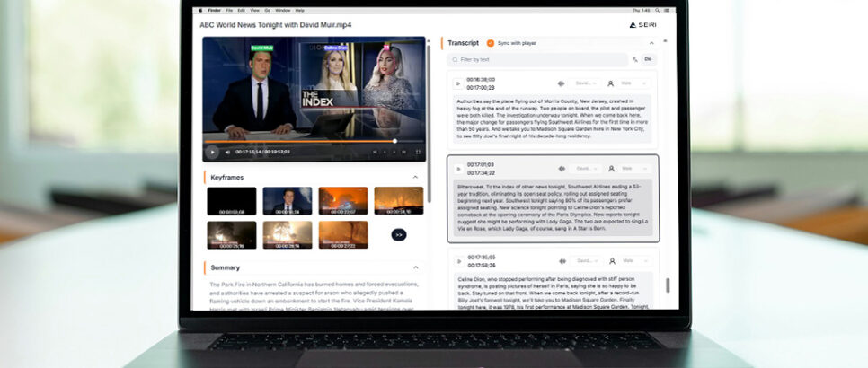Open the Apple menu
This screenshot has height=368, width=868.
[201, 10]
